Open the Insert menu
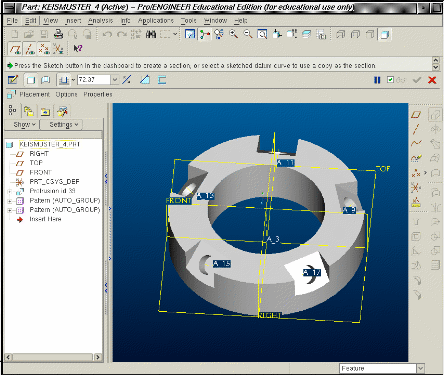The image size is (444, 375). coord(73,21)
